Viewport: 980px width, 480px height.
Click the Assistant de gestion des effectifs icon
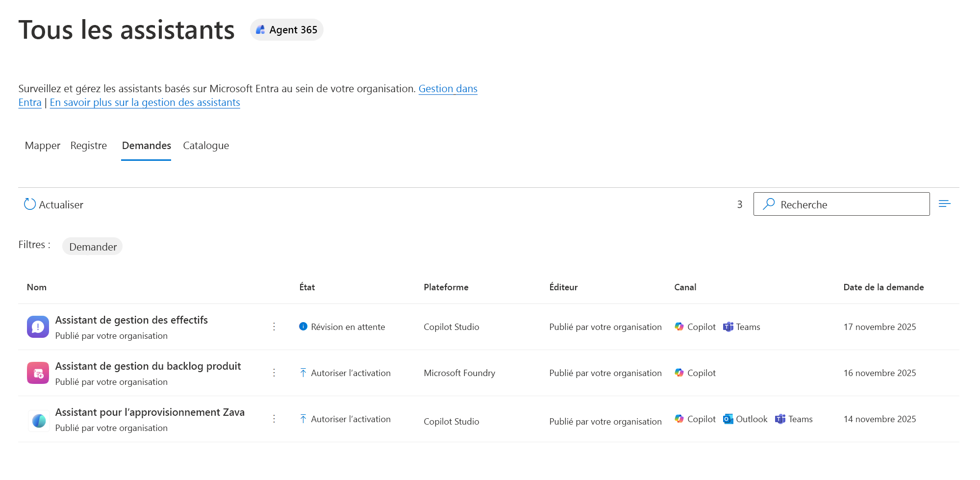38,327
